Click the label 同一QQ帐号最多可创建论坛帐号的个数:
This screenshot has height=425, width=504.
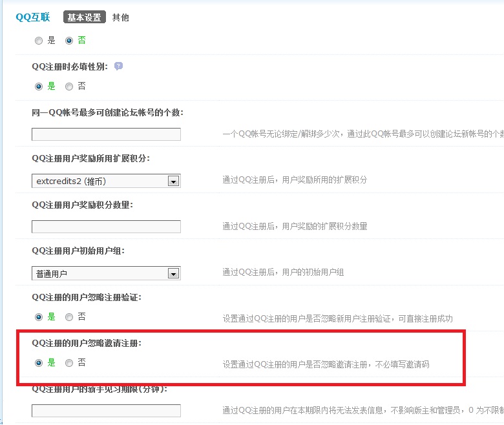coord(107,112)
